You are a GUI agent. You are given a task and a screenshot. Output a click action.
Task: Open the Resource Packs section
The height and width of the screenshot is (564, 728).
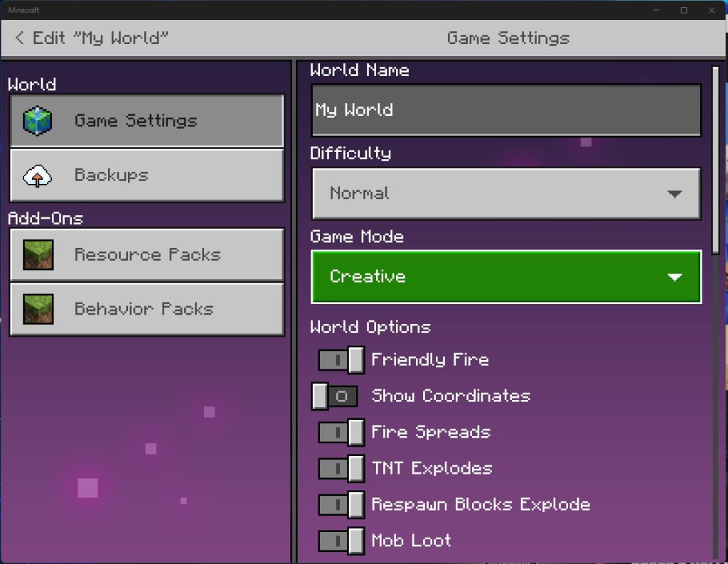pos(146,254)
